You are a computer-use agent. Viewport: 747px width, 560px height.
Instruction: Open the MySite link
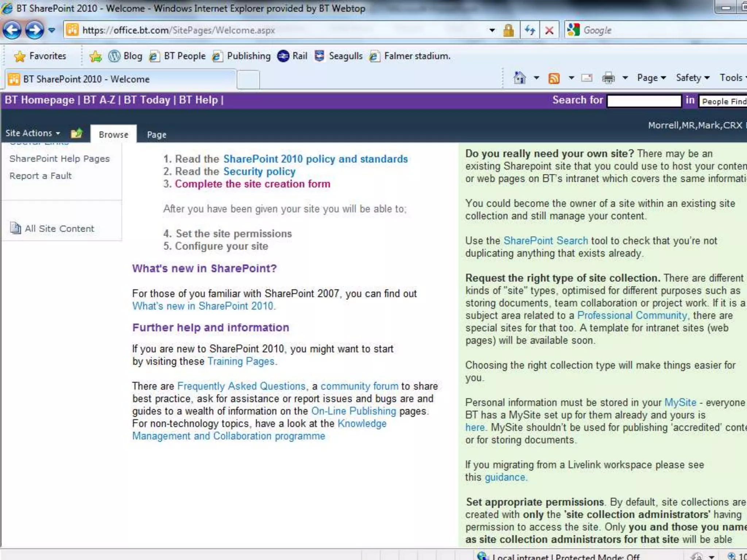[680, 402]
